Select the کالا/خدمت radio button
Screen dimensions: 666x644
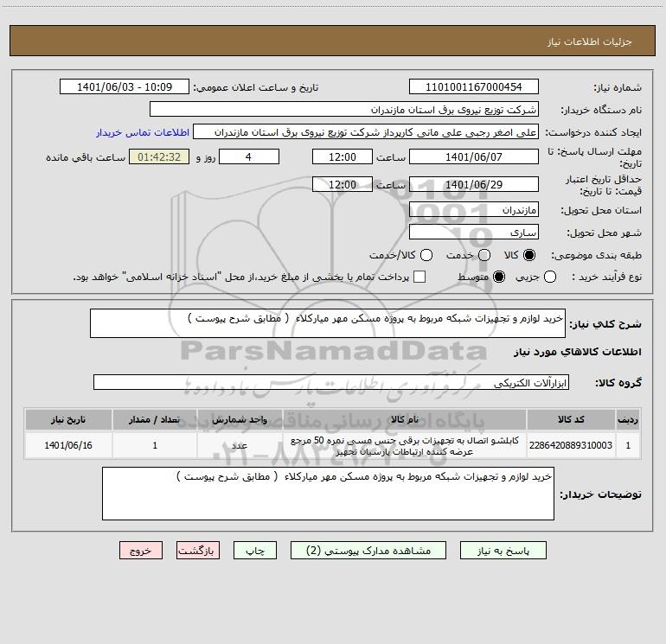[426, 255]
